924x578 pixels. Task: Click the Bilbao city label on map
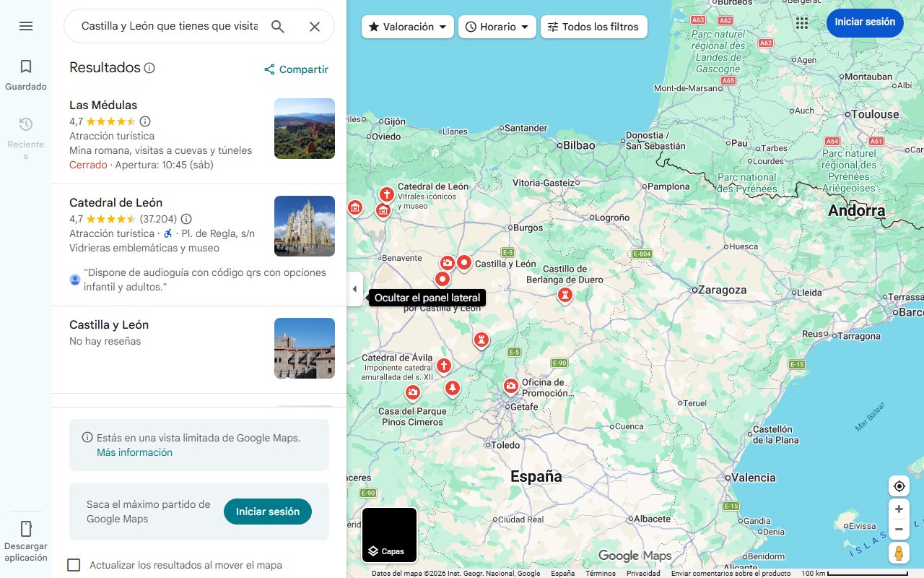579,144
